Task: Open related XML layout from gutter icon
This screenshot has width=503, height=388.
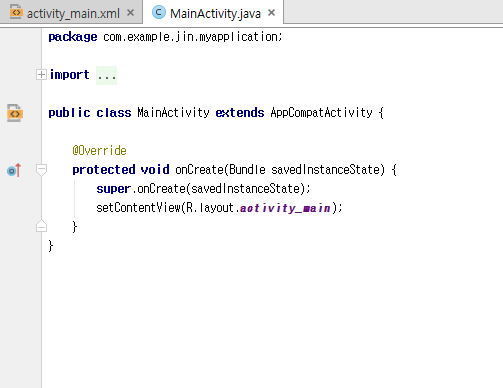Action: pos(14,113)
